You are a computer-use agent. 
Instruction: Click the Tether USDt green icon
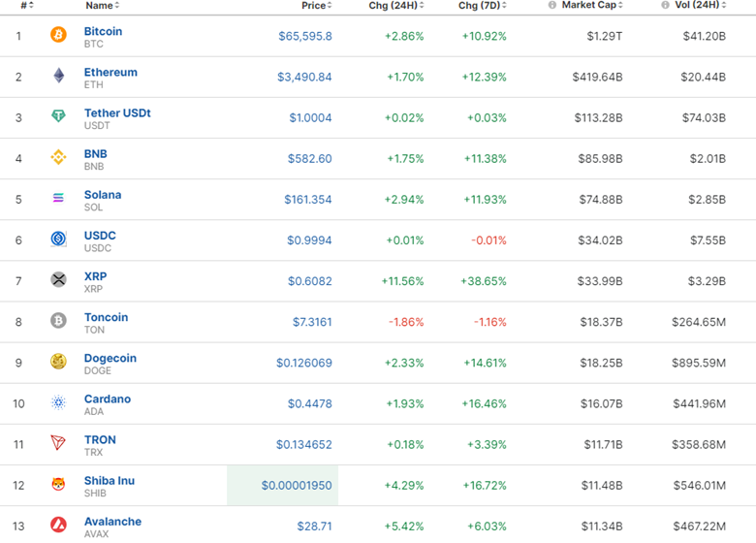click(x=58, y=117)
